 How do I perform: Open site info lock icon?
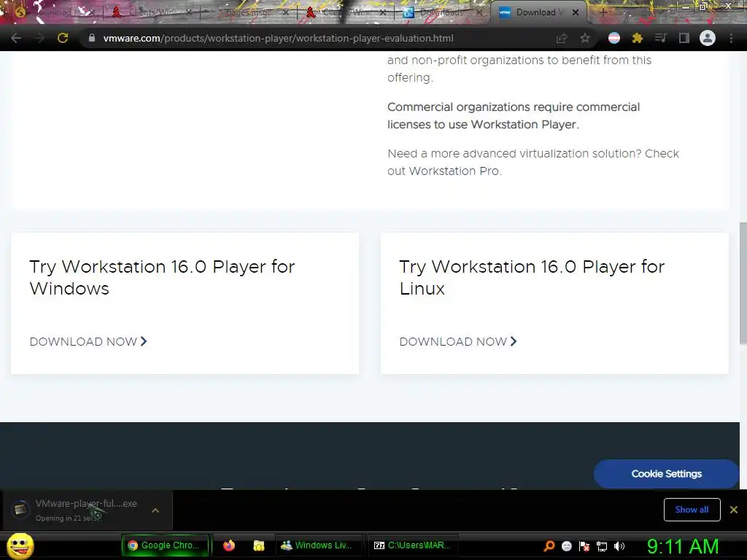point(91,38)
